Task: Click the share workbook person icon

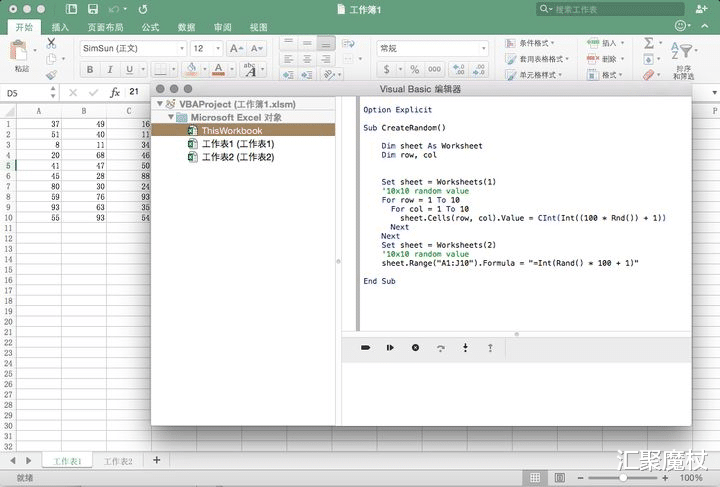Action: [701, 9]
